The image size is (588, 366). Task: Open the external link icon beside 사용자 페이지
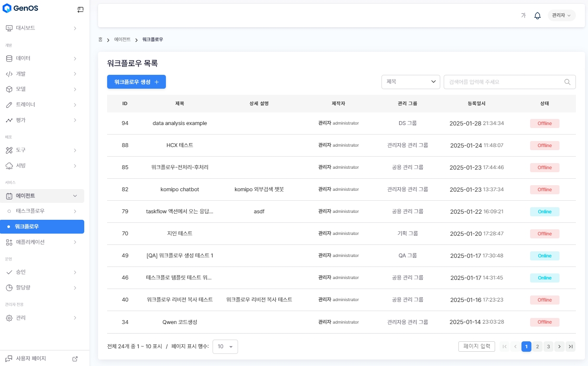75,359
